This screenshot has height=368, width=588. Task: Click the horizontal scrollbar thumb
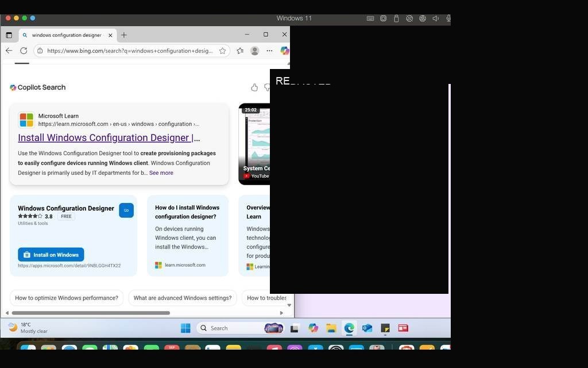pos(91,313)
